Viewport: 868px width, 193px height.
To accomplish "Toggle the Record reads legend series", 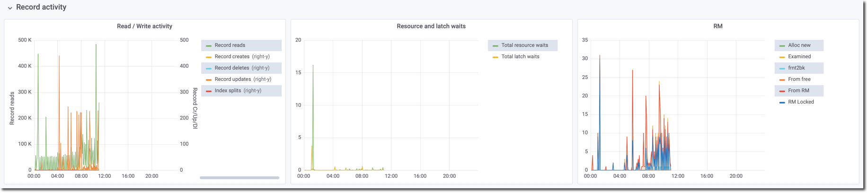I will point(230,45).
